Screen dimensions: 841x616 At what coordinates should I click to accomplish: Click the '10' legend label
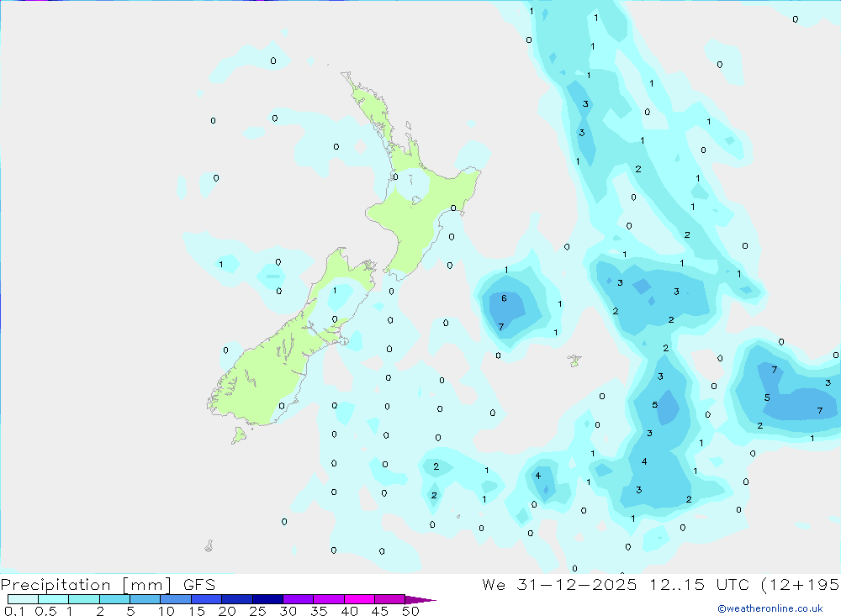167,611
